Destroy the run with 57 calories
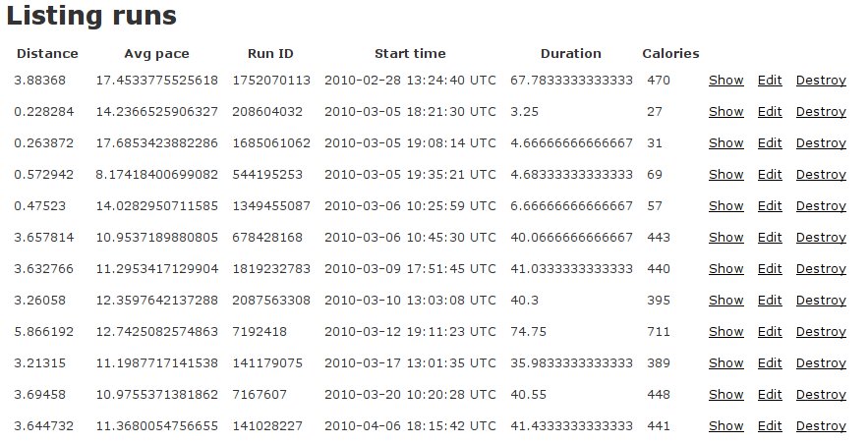868x443 pixels. click(x=821, y=206)
